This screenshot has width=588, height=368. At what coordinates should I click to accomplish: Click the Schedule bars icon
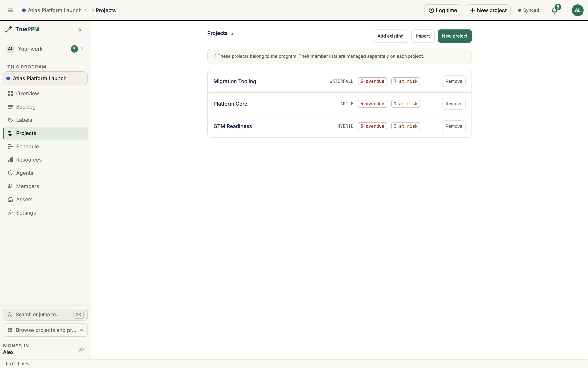(x=10, y=146)
